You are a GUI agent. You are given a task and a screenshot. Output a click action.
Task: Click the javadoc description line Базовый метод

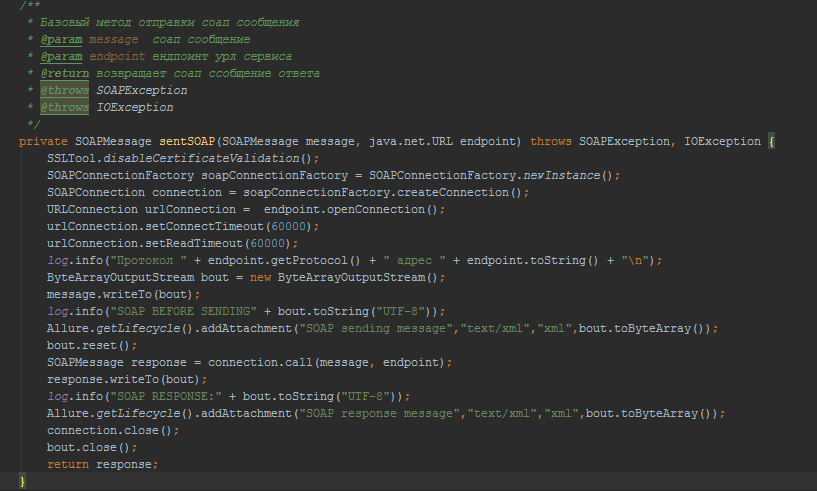coord(170,22)
